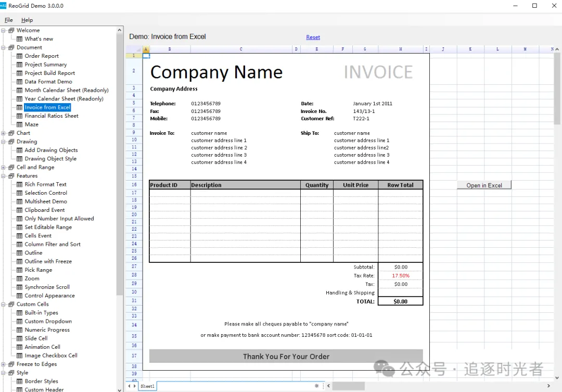
Task: Select the Animation Cell sheet icon
Action: pyautogui.click(x=20, y=347)
